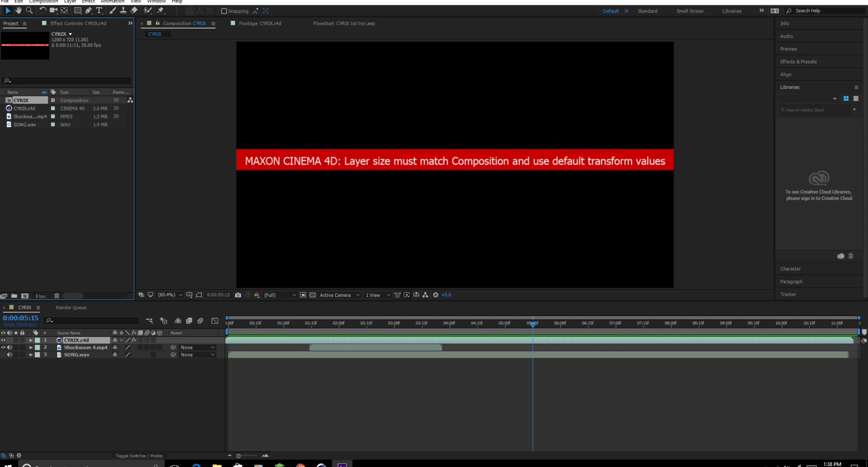Select the Clone Stamp tool
868x467 pixels.
pyautogui.click(x=123, y=10)
